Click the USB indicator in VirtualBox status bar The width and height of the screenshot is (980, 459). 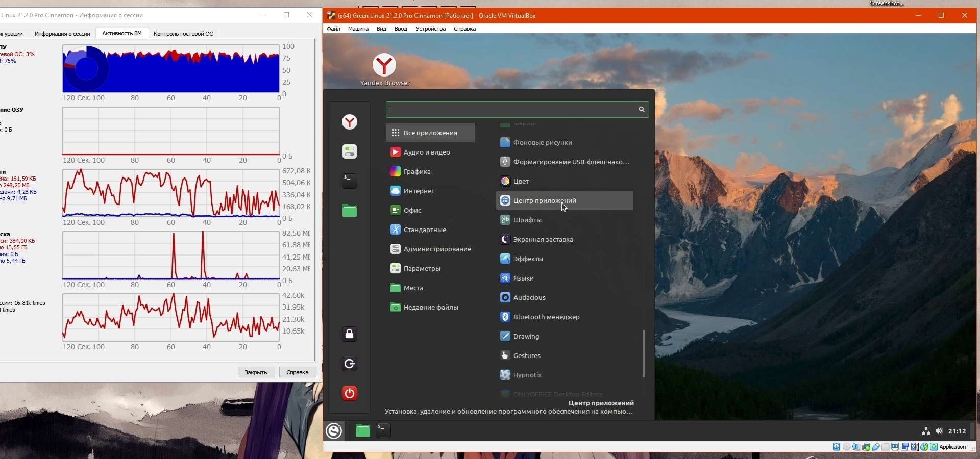876,447
